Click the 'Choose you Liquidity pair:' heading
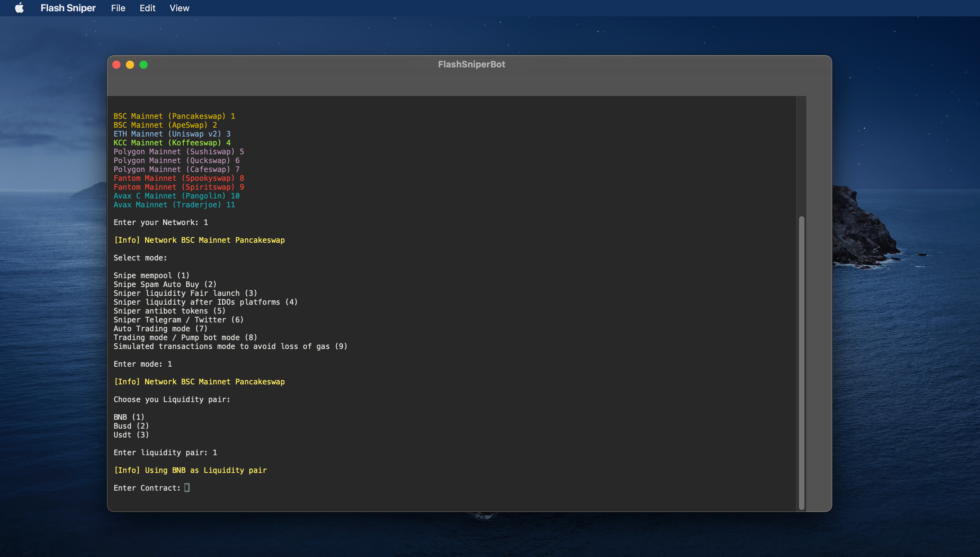 coord(172,399)
